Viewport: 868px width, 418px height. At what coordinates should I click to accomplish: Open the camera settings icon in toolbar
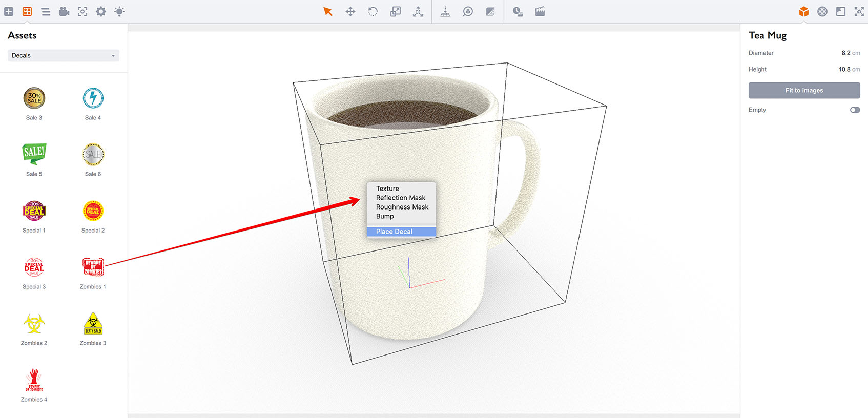click(x=64, y=11)
